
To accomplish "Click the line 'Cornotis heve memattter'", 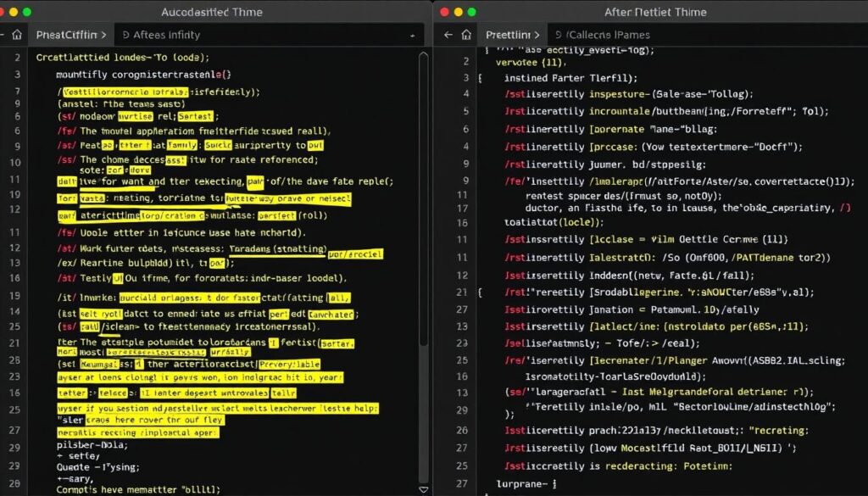I will (138, 490).
